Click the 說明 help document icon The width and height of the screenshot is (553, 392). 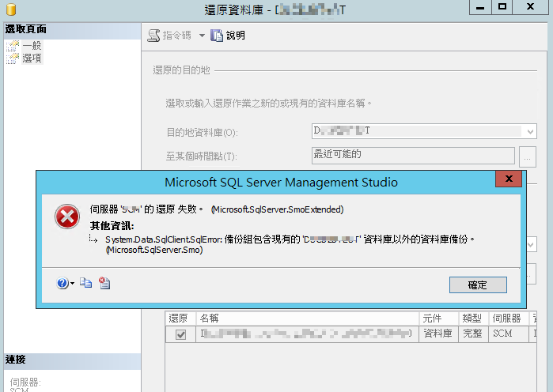(217, 36)
